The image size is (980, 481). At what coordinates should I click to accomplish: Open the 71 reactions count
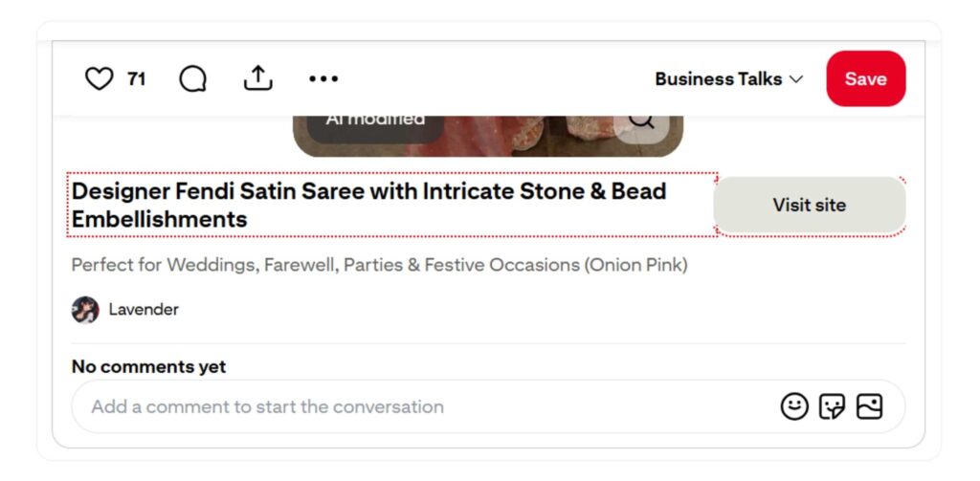pos(137,79)
